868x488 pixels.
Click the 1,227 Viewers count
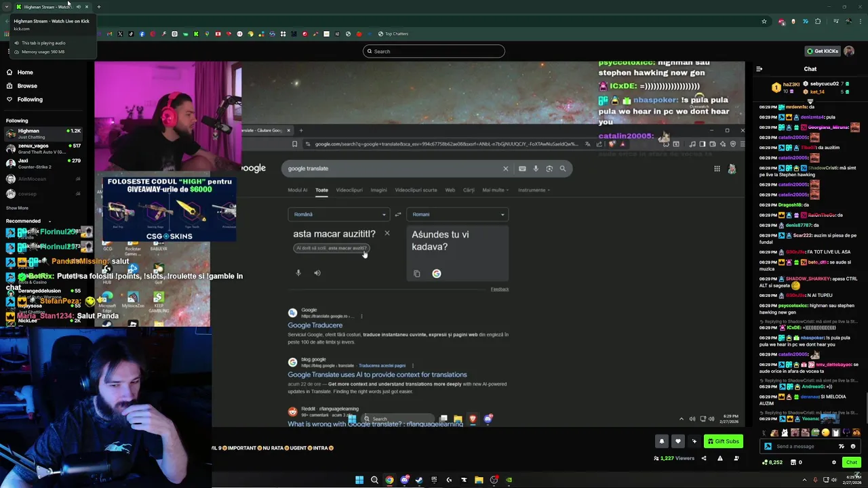[674, 458]
